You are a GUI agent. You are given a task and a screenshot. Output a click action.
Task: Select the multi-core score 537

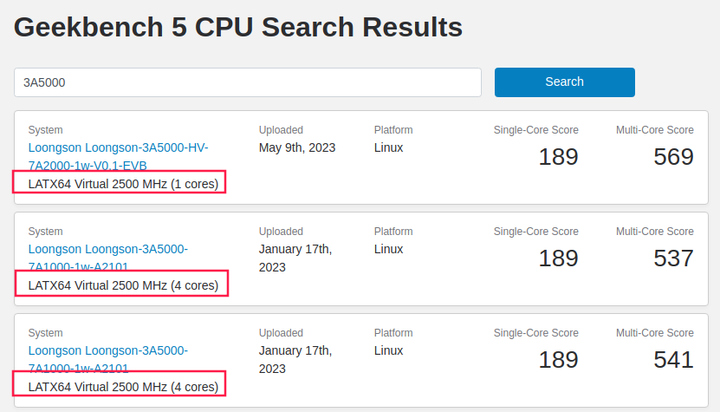coord(673,258)
